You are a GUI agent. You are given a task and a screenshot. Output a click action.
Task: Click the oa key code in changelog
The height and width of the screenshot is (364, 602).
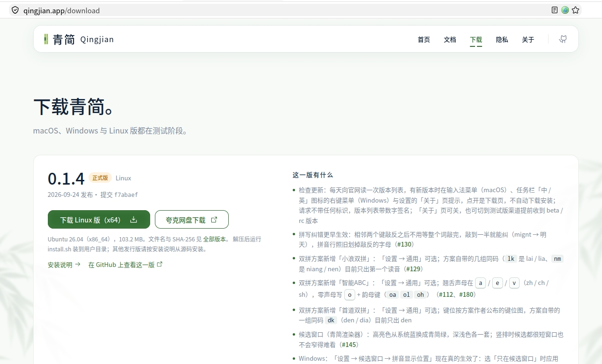pyautogui.click(x=393, y=294)
